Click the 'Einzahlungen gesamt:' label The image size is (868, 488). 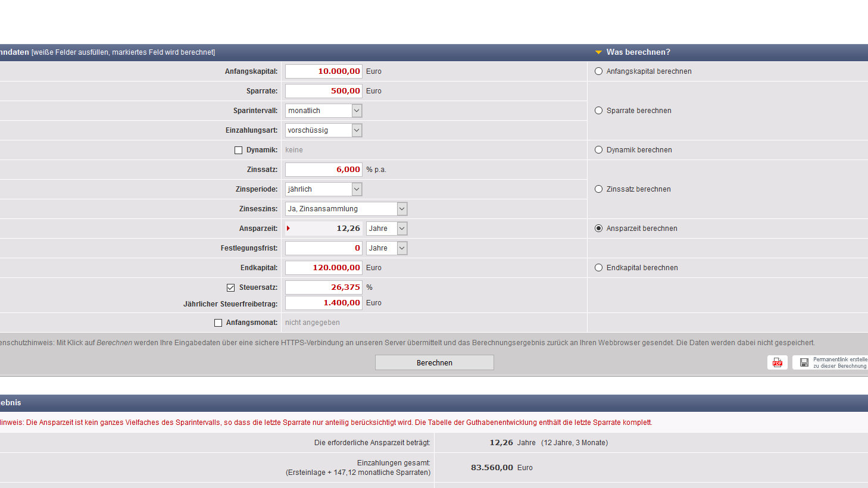click(x=394, y=463)
